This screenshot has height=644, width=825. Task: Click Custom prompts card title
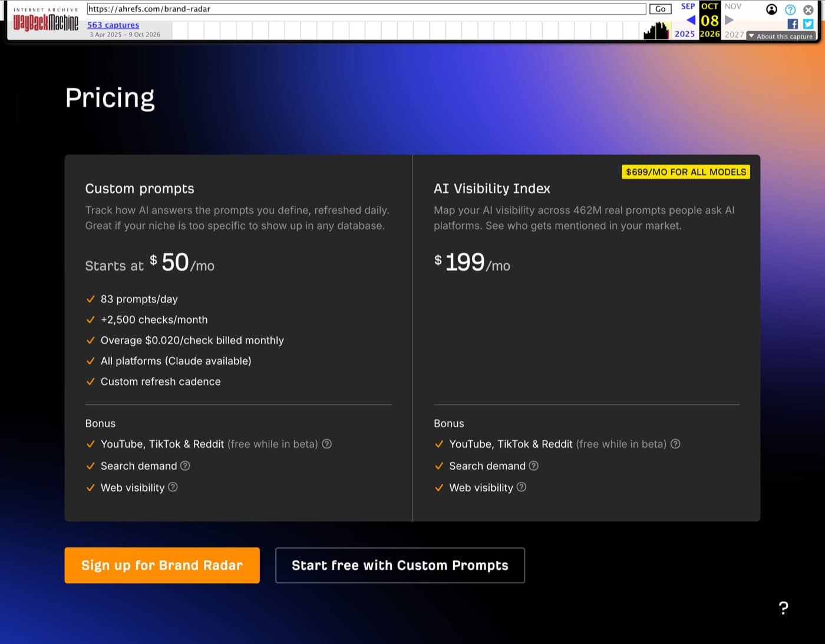tap(140, 189)
